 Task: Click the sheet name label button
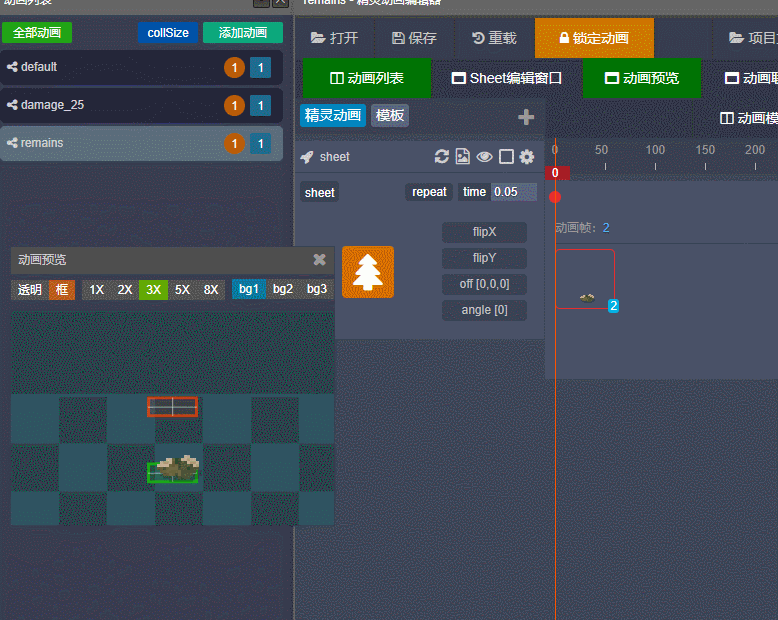[320, 192]
